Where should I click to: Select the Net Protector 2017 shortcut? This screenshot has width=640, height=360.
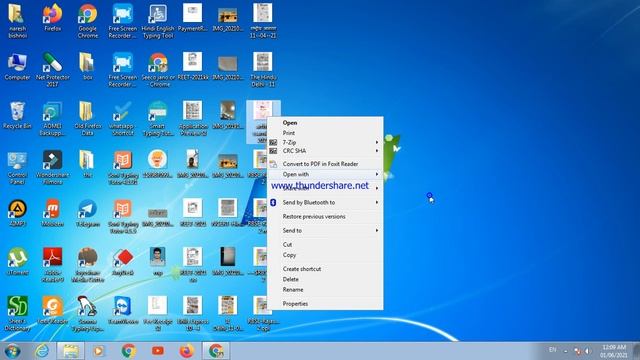pyautogui.click(x=52, y=70)
